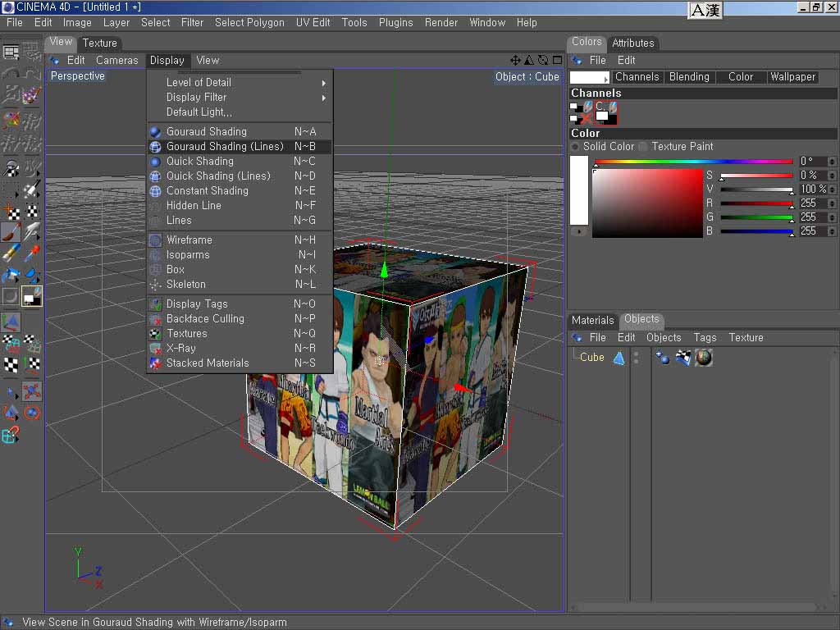
Task: Click the Cube material sphere tag
Action: (703, 358)
